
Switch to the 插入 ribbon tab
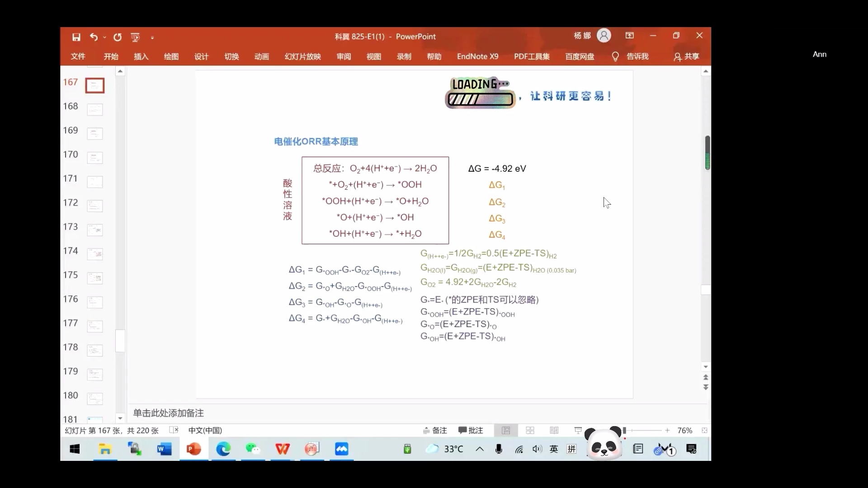[141, 56]
